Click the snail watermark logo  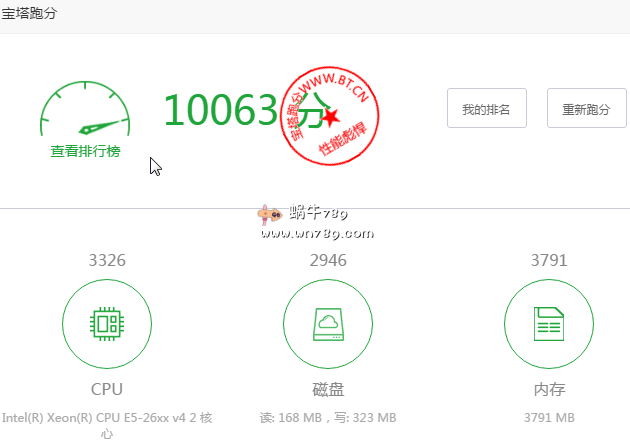[x=269, y=215]
